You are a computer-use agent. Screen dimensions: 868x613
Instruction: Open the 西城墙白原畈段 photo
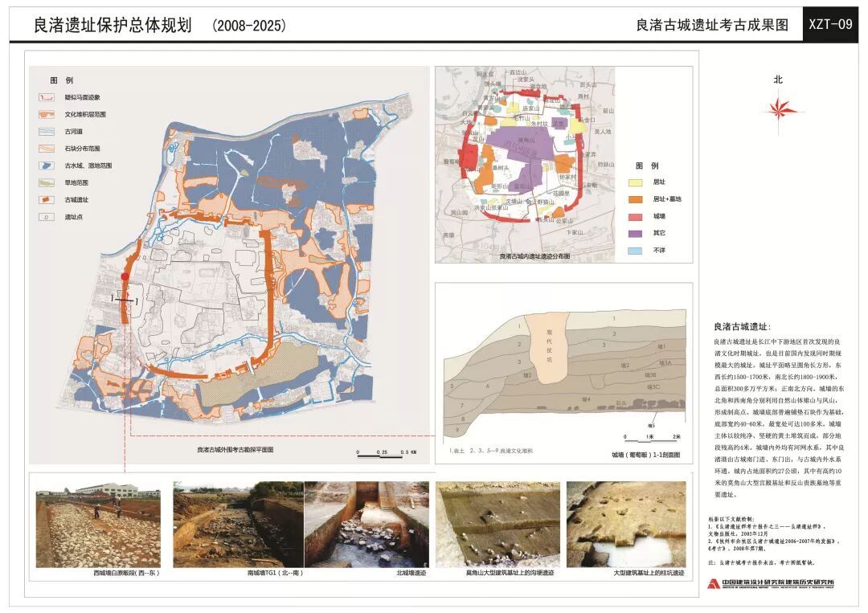pyautogui.click(x=98, y=525)
